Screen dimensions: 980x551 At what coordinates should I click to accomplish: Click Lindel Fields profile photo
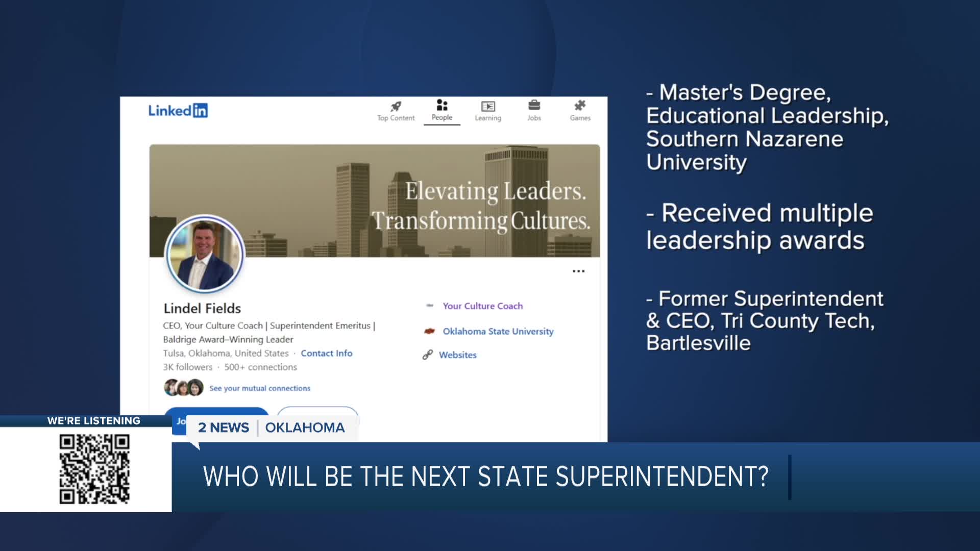pos(205,254)
